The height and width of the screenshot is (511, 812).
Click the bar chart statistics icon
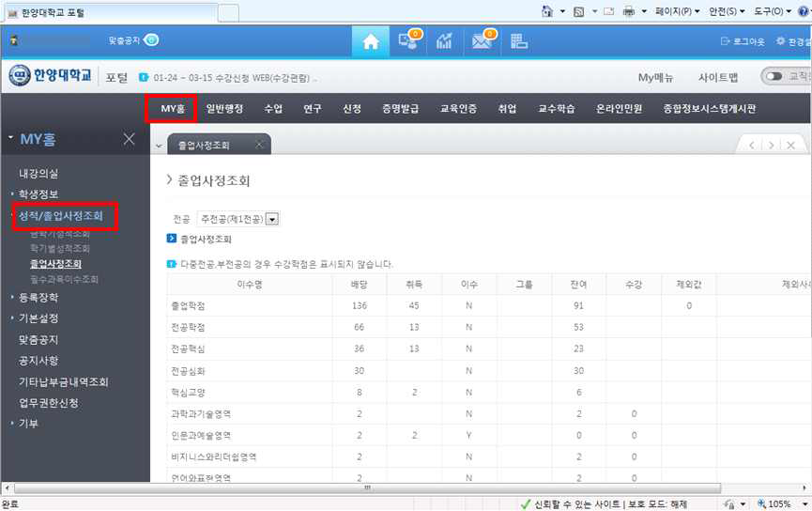[x=445, y=41]
